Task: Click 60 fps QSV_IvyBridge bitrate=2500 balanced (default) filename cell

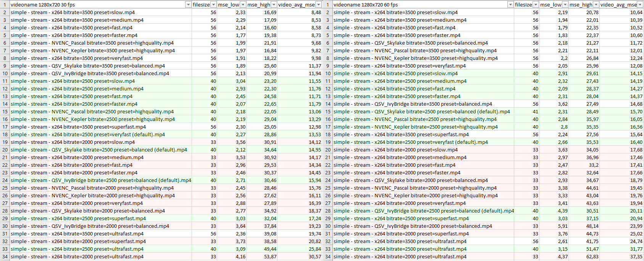Action: 423,211
